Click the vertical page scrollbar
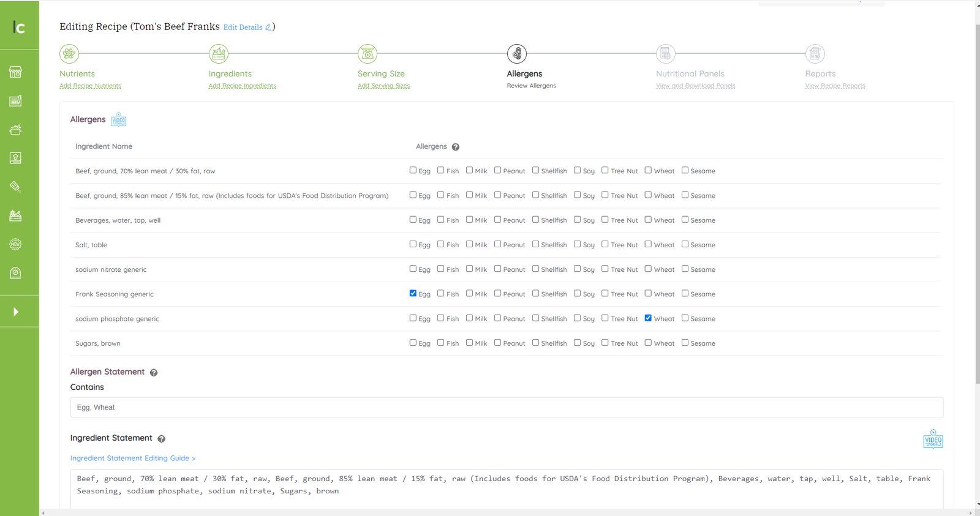The height and width of the screenshot is (516, 980). point(977,202)
